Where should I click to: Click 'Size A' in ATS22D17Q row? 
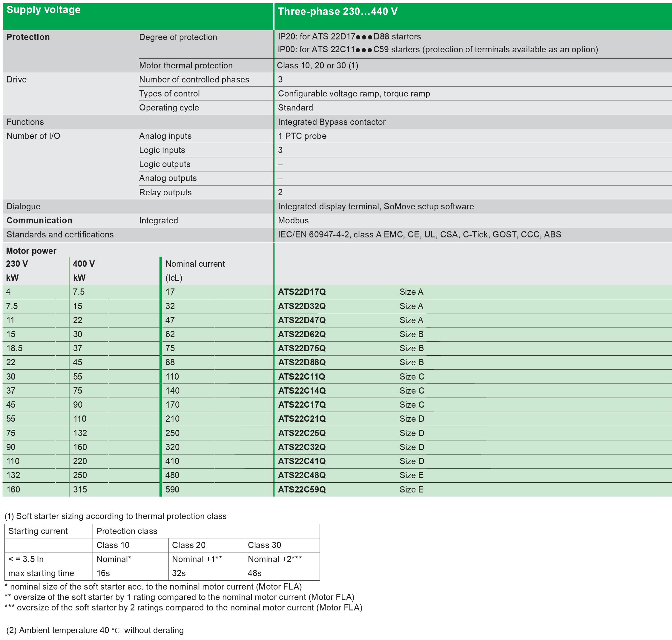tap(411, 292)
